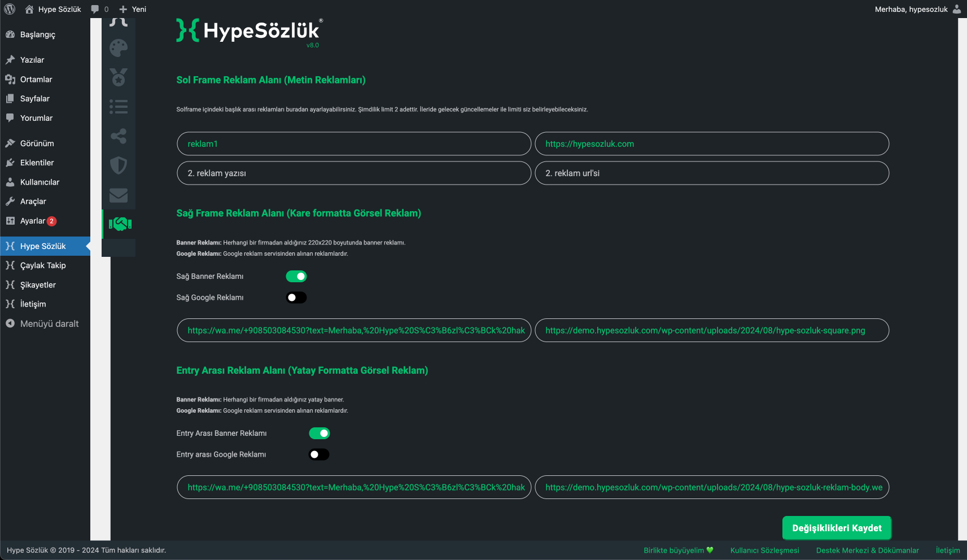967x560 pixels.
Task: Click the Ortamlar media icon
Action: tap(10, 79)
